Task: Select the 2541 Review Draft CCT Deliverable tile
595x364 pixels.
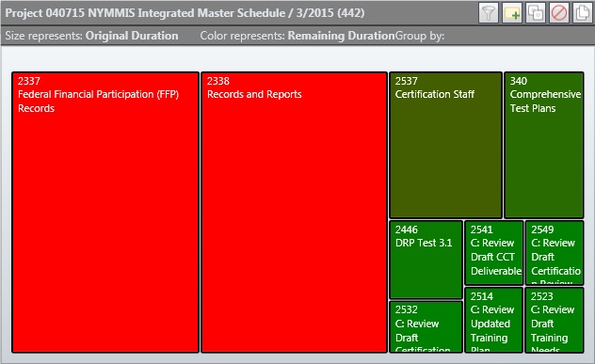Action: point(494,252)
